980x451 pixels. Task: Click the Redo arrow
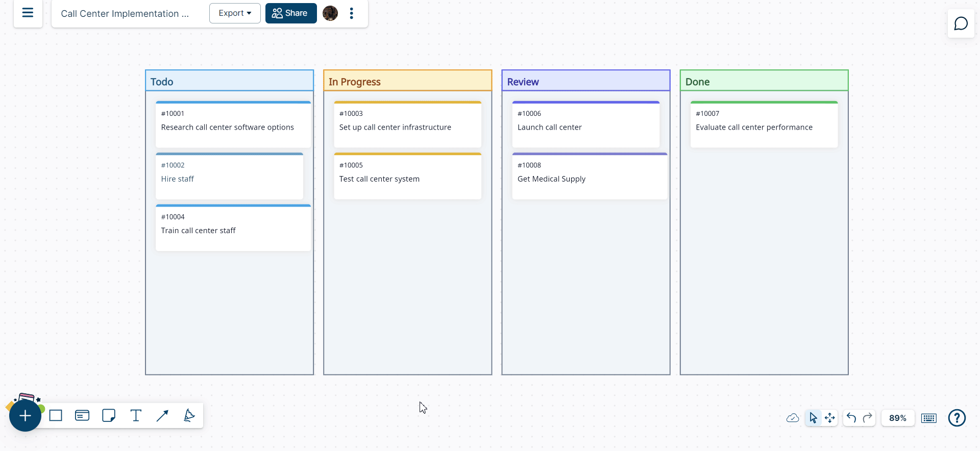tap(867, 418)
